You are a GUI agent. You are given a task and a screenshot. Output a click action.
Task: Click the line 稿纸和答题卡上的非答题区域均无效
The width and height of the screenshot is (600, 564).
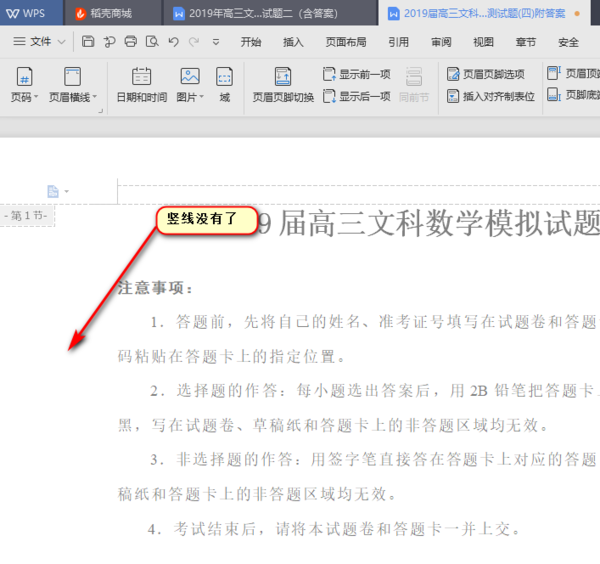(257, 494)
